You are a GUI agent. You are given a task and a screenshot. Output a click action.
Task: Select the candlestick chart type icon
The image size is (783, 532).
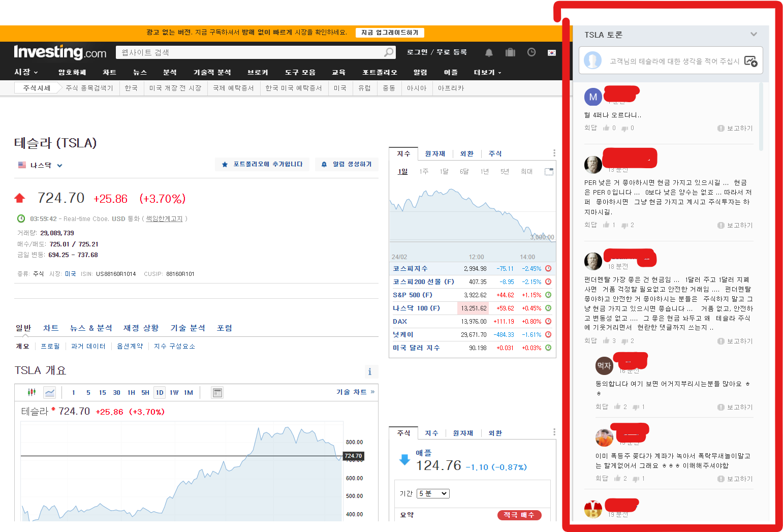pyautogui.click(x=32, y=392)
